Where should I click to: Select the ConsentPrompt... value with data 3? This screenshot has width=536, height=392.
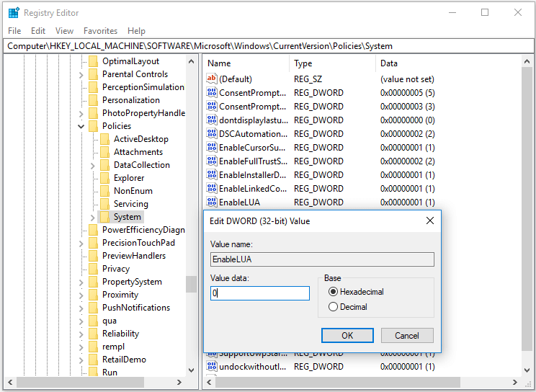(252, 107)
